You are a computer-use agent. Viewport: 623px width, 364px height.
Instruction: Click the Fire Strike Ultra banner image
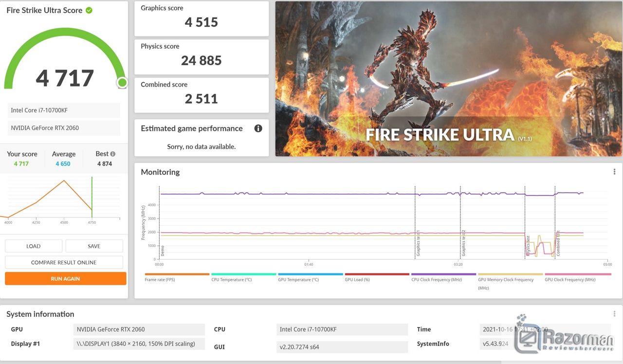[x=448, y=78]
